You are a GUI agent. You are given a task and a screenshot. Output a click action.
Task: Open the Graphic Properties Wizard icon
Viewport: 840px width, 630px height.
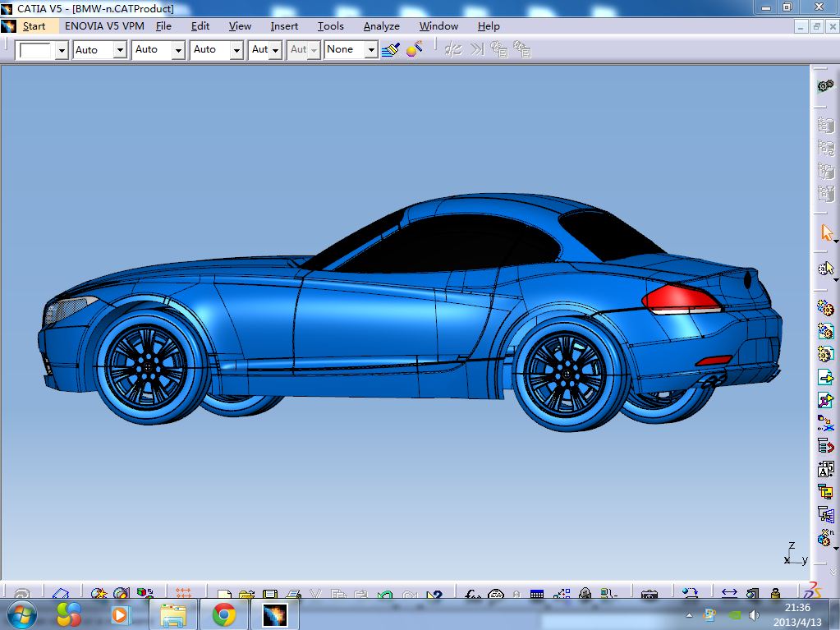coord(414,49)
